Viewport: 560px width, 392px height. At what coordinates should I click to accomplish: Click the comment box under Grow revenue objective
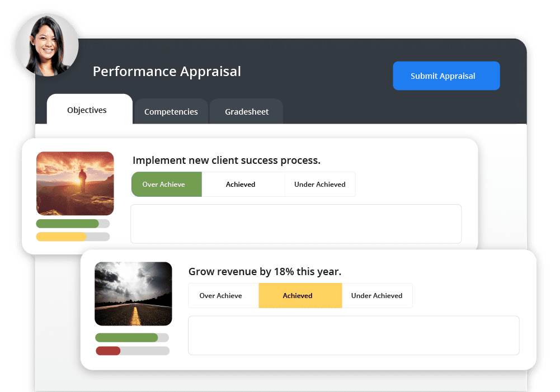pyautogui.click(x=354, y=335)
